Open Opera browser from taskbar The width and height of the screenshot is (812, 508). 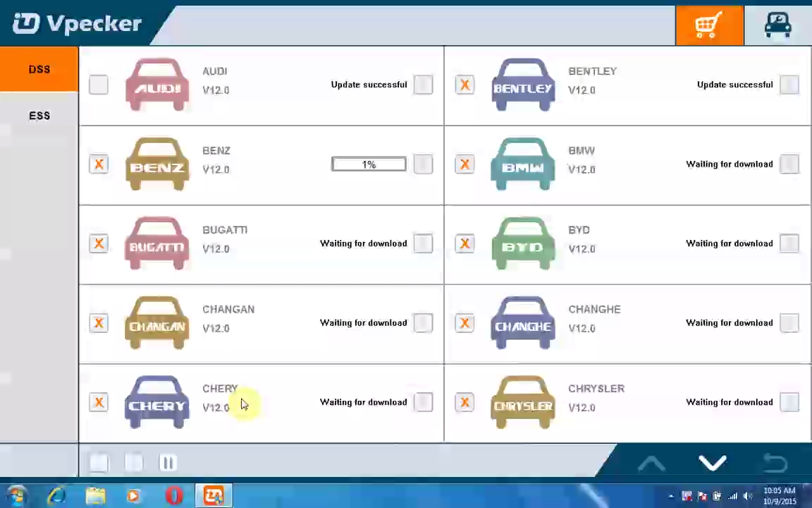174,496
